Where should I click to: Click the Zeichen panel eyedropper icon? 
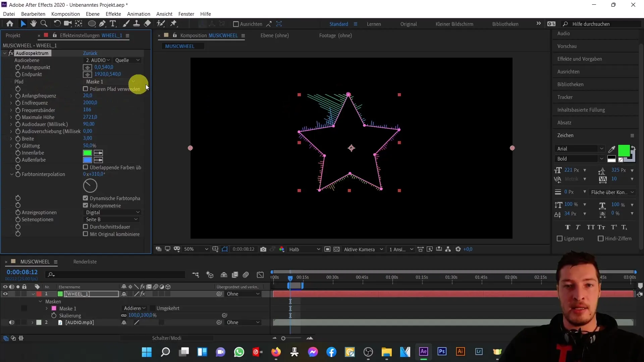point(612,149)
